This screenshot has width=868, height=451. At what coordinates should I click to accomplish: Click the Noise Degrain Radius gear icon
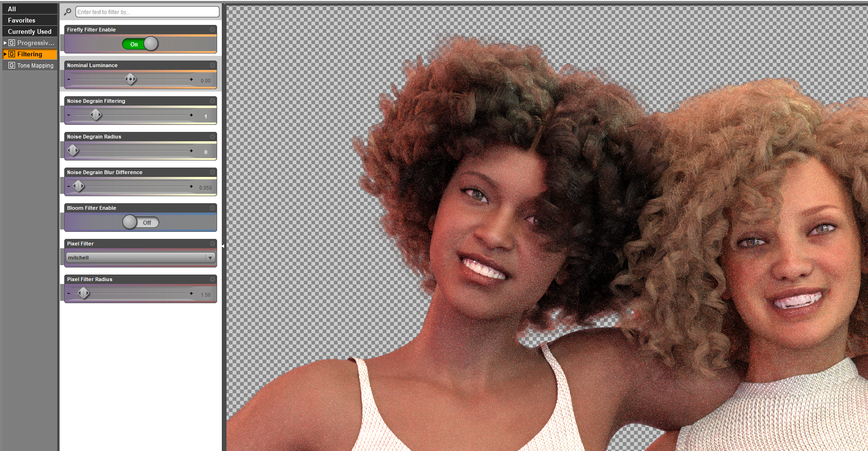[x=212, y=137]
